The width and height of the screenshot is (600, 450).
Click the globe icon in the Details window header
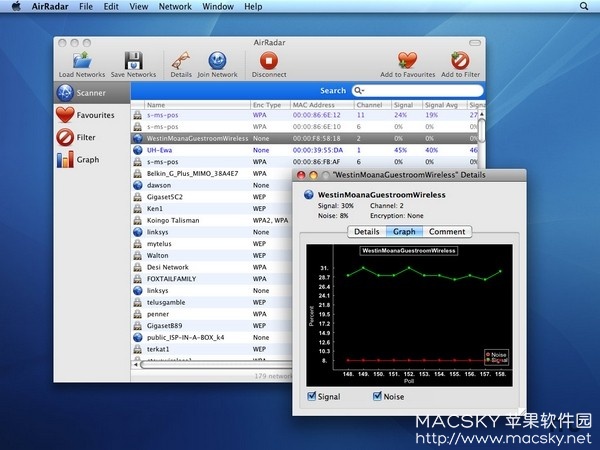pyautogui.click(x=308, y=195)
